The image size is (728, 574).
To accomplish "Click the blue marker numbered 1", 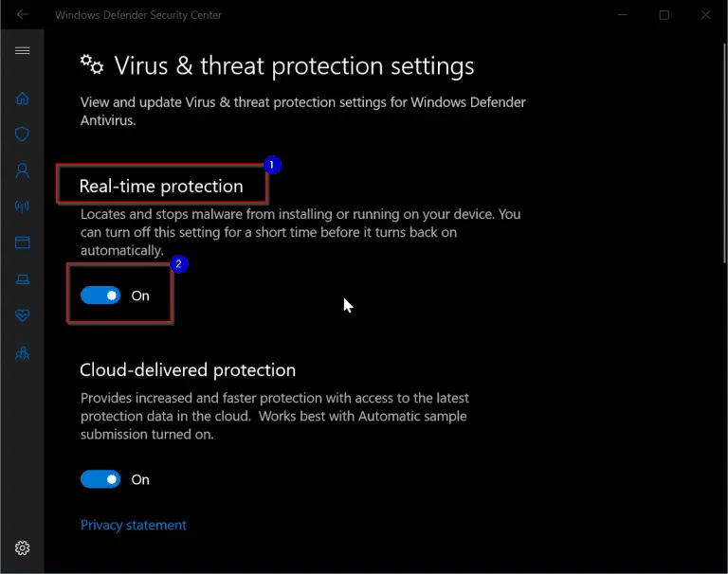I will coord(272,165).
